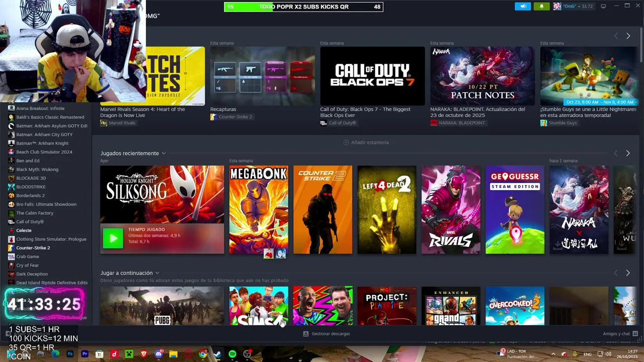
Task: Open Stumble Guys Little Nightmares news image
Action: 589,76
